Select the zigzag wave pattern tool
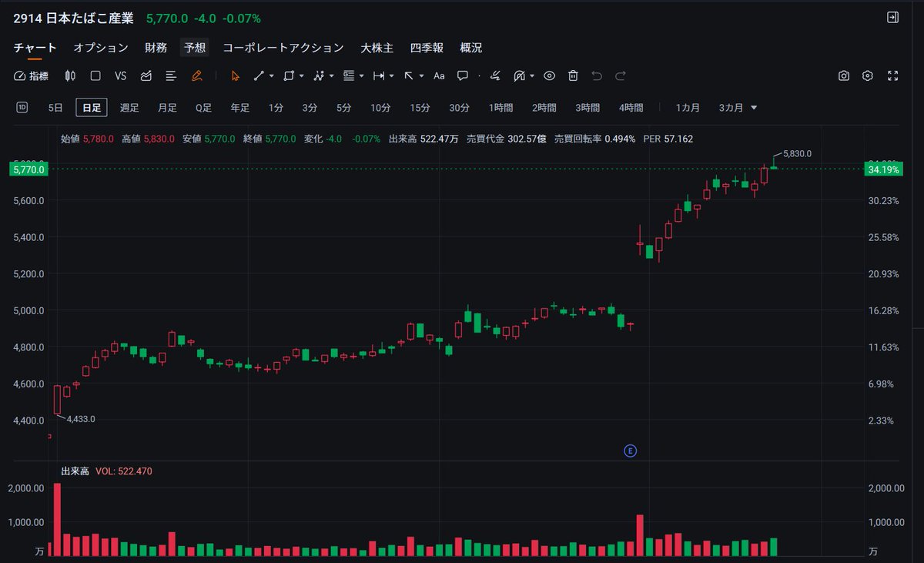Viewport: 924px width, 563px height. click(x=319, y=75)
